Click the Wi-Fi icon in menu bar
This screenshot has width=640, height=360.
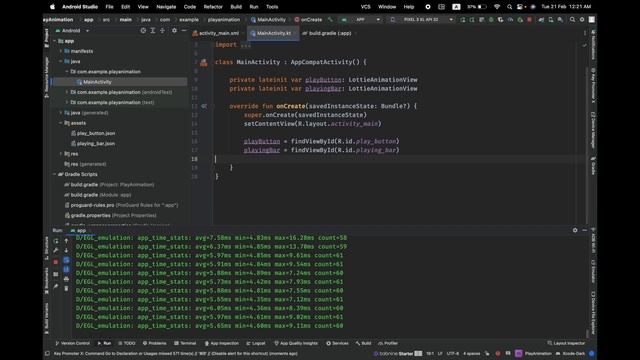tap(497, 7)
